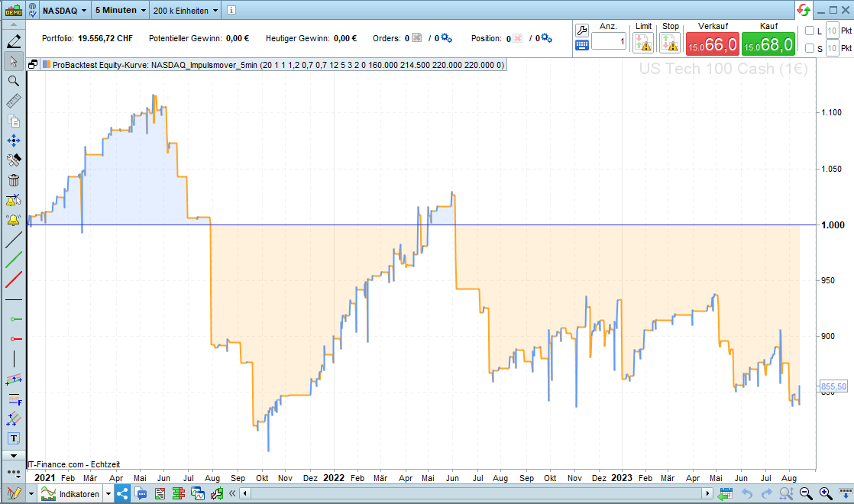Click the undo arrow icon
Image resolution: width=854 pixels, height=504 pixels.
pyautogui.click(x=747, y=493)
